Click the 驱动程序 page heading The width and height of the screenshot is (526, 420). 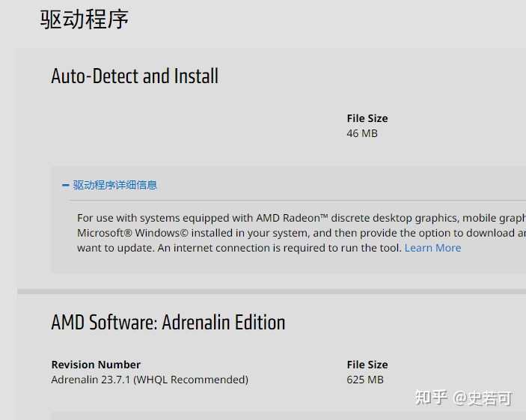coord(85,19)
